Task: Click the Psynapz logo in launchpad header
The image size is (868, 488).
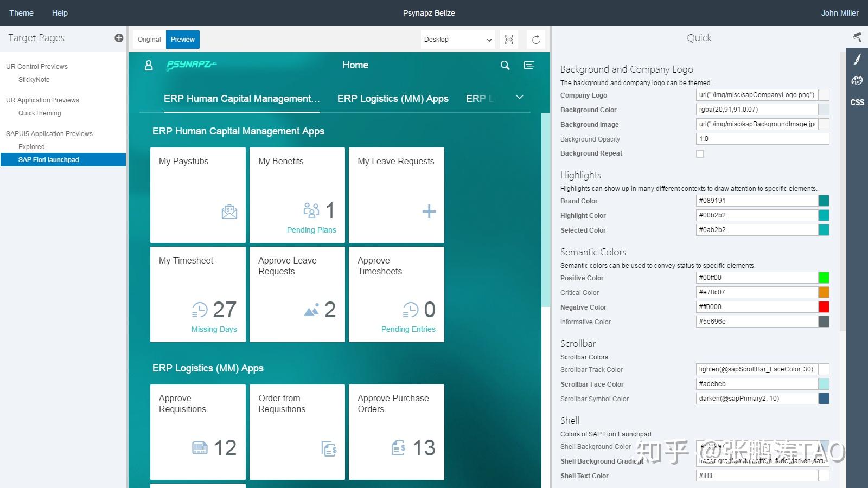Action: tap(191, 65)
